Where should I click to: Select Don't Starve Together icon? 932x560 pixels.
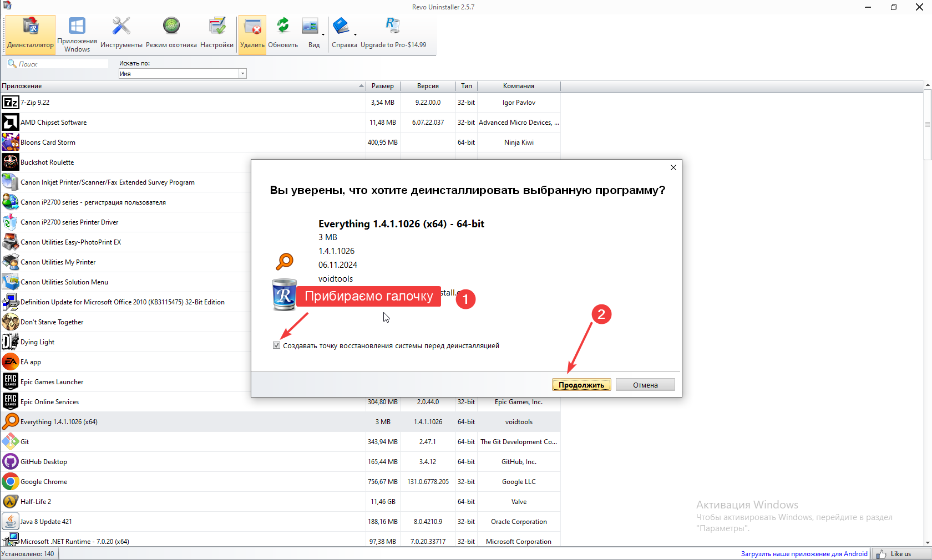point(10,322)
